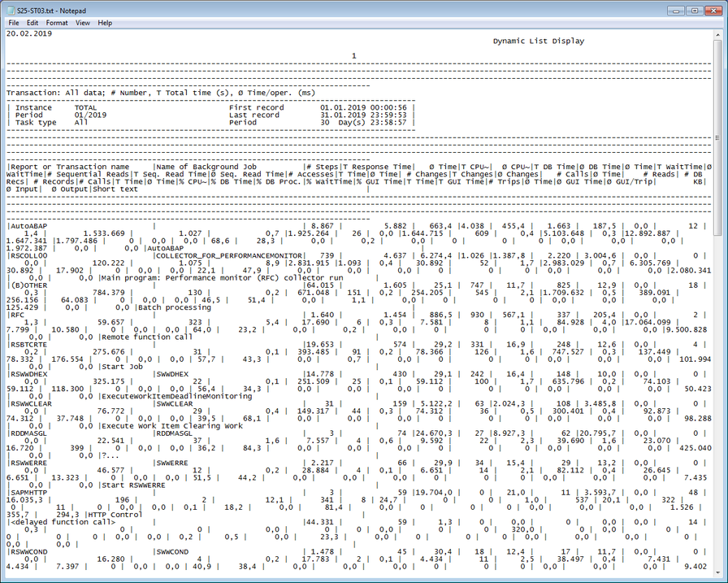Open the Edit menu
The height and width of the screenshot is (583, 728).
[32, 23]
